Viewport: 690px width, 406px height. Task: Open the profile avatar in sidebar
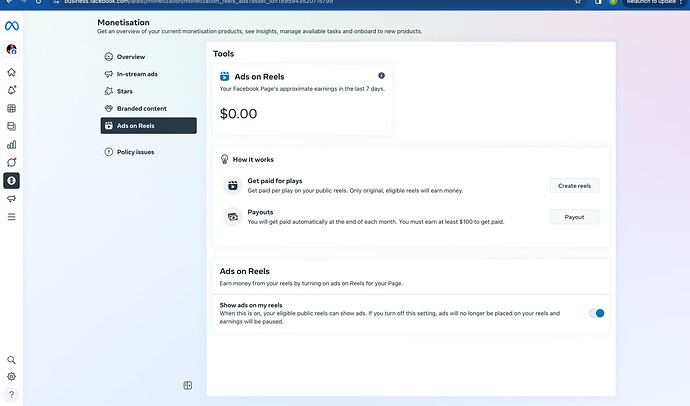click(x=11, y=49)
